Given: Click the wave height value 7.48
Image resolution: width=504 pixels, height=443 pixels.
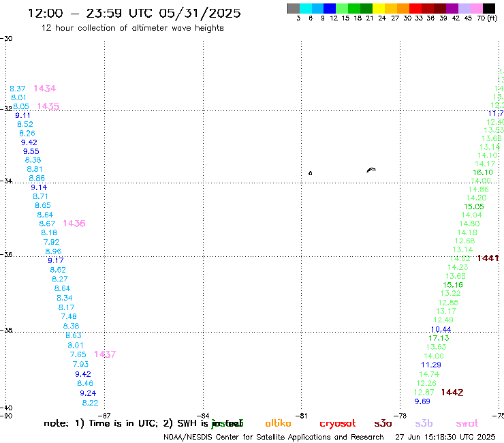Looking at the screenshot, I should pos(69,316).
